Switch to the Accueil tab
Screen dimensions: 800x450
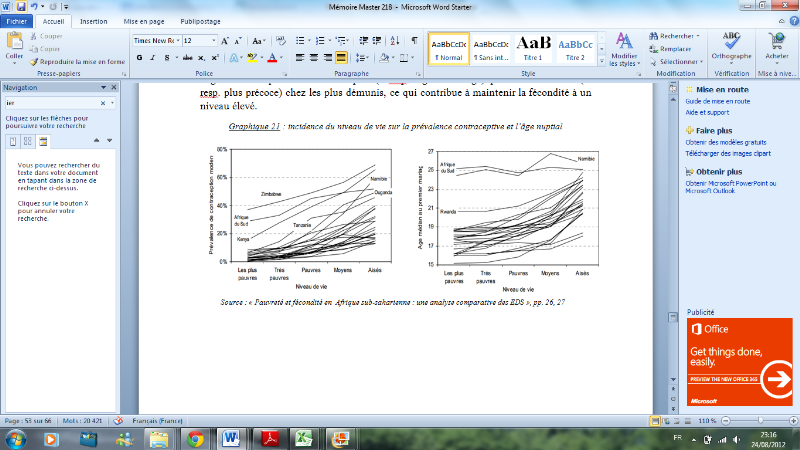tap(54, 21)
